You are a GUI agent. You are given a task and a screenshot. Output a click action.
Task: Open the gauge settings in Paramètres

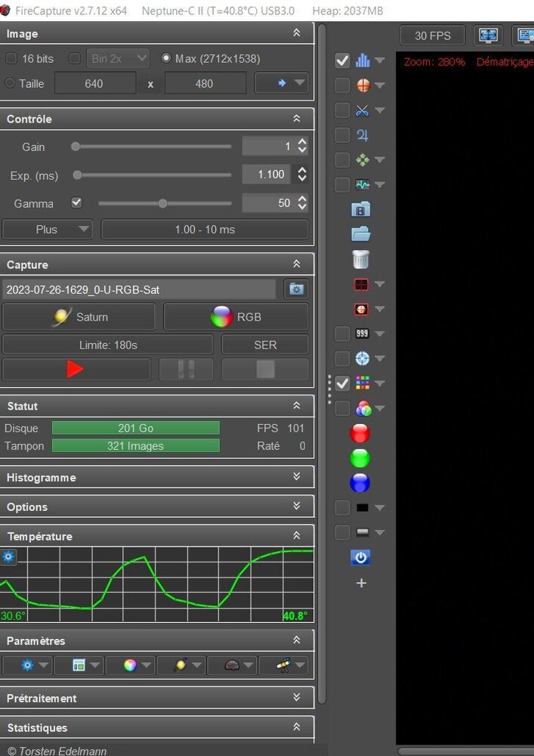point(232,665)
